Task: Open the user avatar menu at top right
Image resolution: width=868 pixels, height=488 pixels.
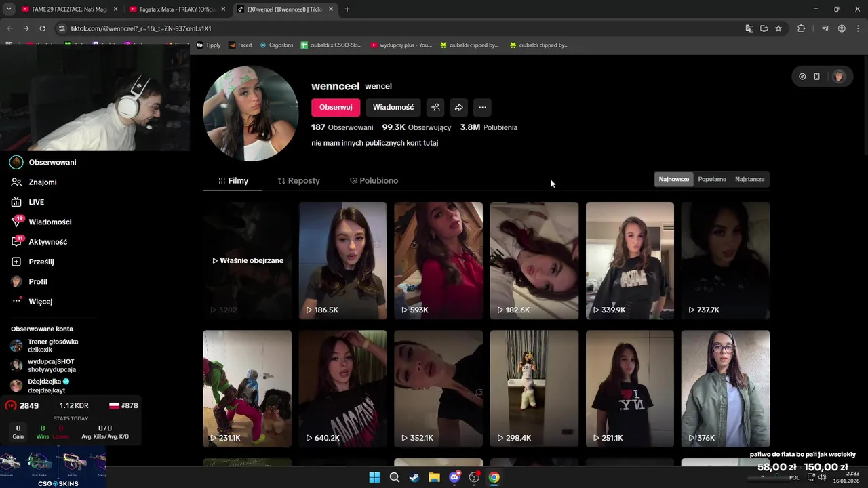Action: pyautogui.click(x=839, y=77)
